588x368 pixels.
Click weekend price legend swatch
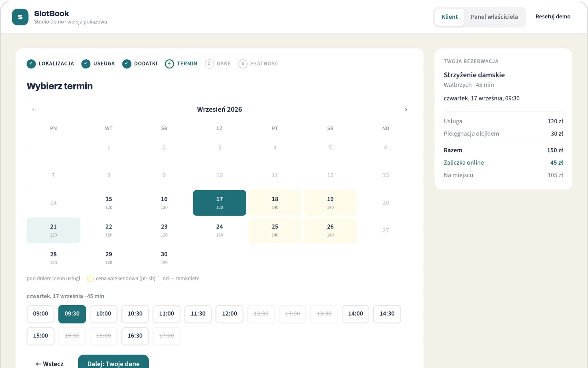tap(90, 279)
